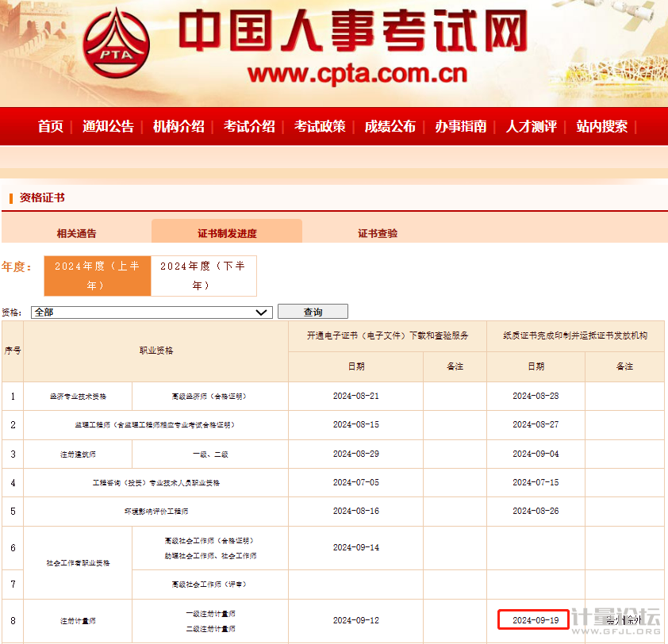Screen dimensions: 668x644
Task: Click 开通电子证书 下载和查验服务 header
Action: (x=388, y=336)
